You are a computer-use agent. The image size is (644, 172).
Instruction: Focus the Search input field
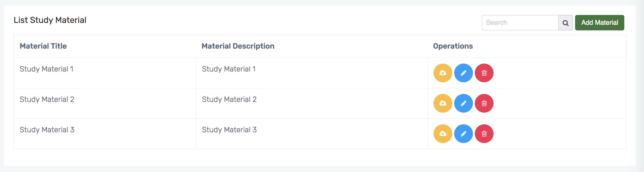point(520,23)
